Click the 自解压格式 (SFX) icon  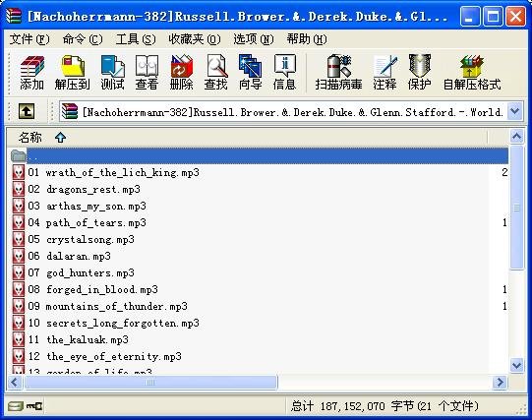click(x=472, y=73)
